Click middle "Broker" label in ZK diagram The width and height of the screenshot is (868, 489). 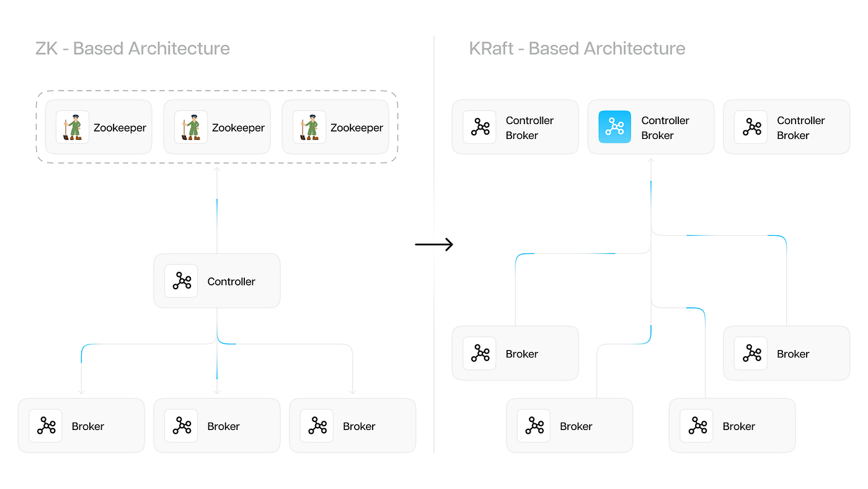[224, 426]
